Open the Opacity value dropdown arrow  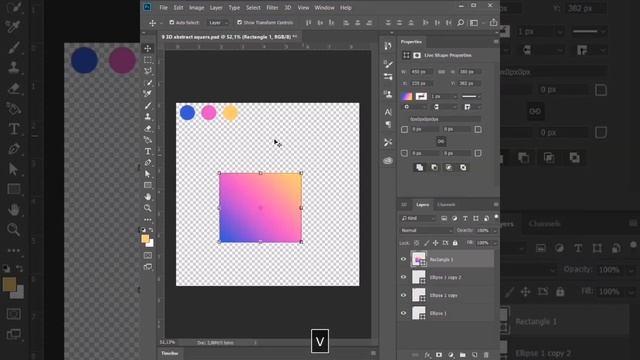[x=495, y=231]
